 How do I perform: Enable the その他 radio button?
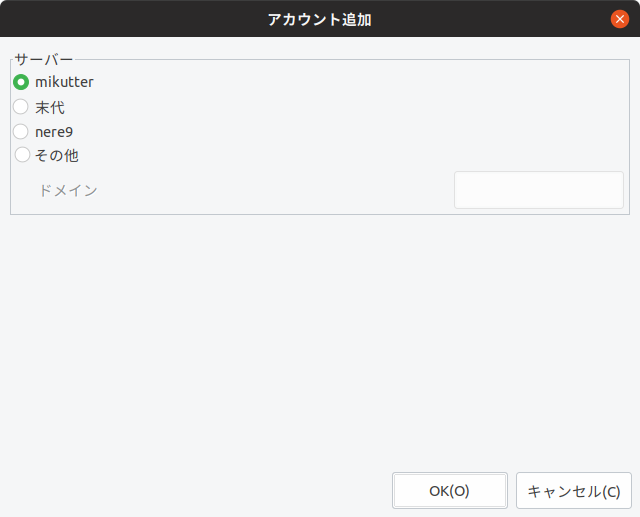click(x=21, y=155)
